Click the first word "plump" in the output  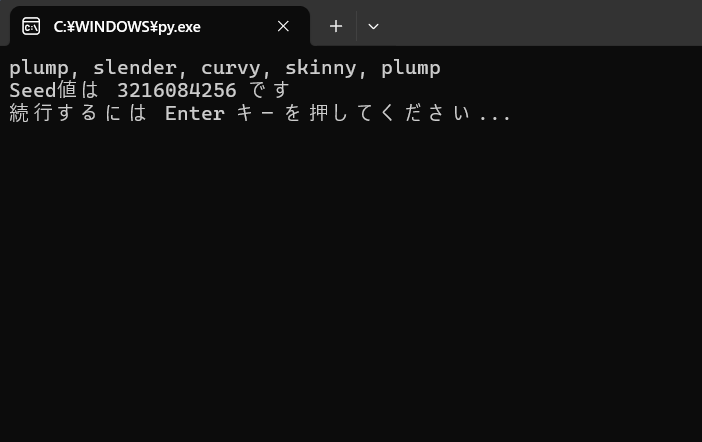(39, 69)
